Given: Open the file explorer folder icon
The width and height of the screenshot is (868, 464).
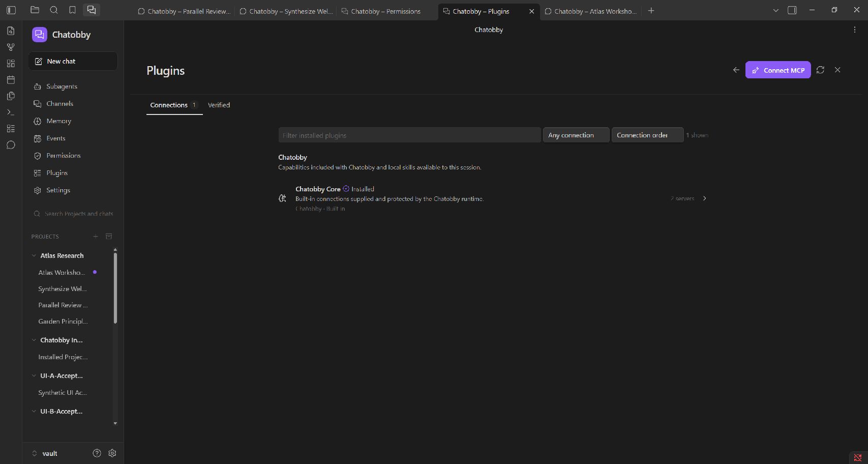Looking at the screenshot, I should (35, 10).
